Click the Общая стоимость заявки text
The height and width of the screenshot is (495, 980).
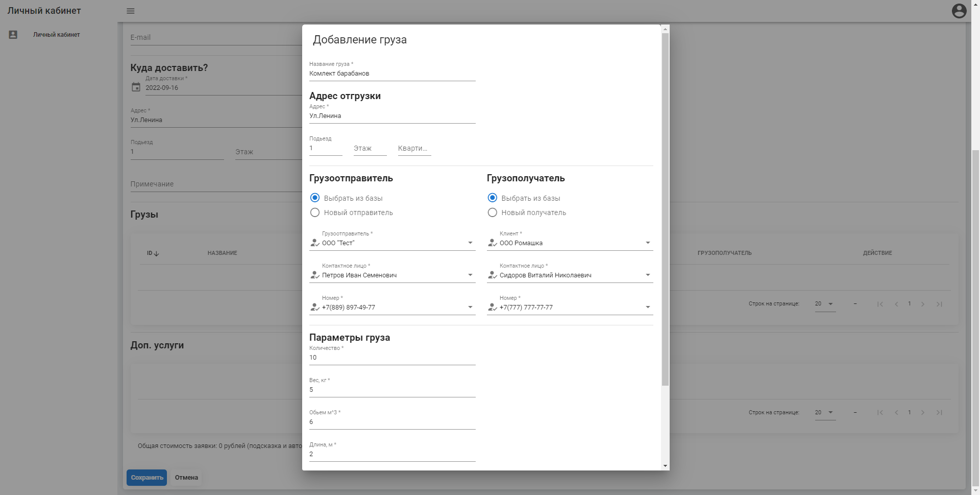click(x=220, y=446)
